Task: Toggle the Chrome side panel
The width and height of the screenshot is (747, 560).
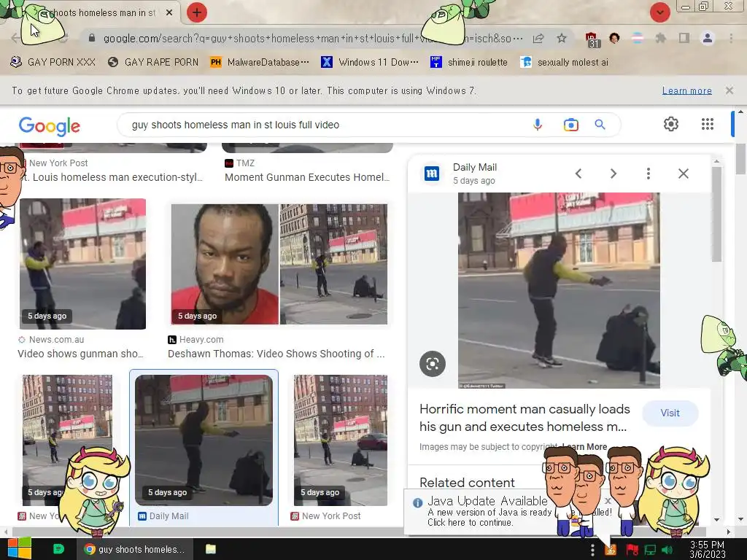Action: (684, 38)
